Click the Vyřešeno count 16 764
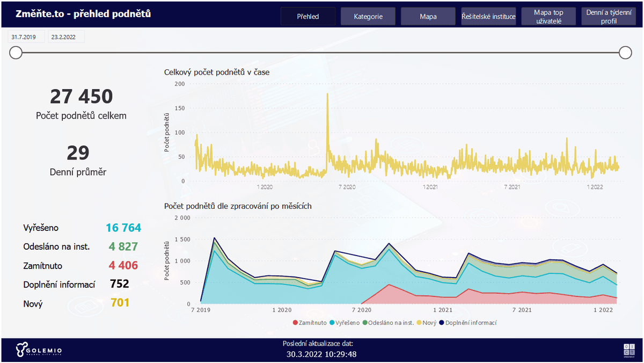This screenshot has height=363, width=644. pyautogui.click(x=123, y=228)
